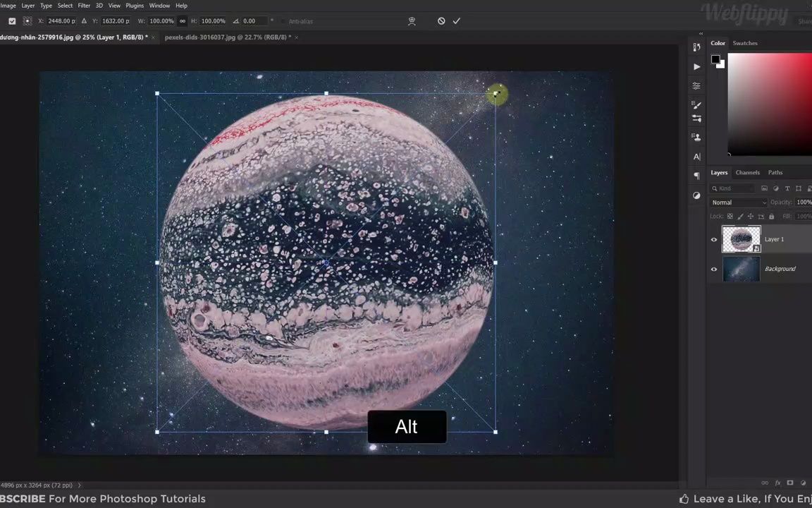Select Layer 1 thumbnail in Layers panel
This screenshot has height=508, width=812.
tap(742, 239)
